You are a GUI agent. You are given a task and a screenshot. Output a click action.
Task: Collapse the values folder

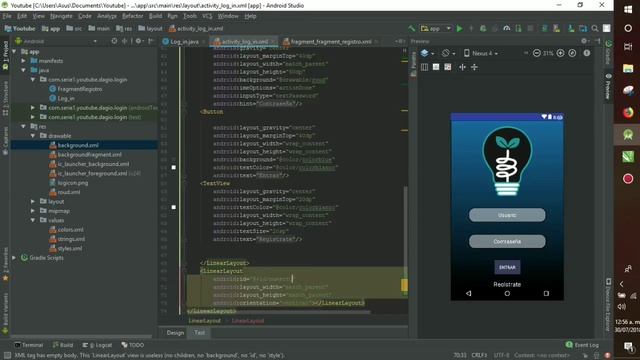(33, 220)
